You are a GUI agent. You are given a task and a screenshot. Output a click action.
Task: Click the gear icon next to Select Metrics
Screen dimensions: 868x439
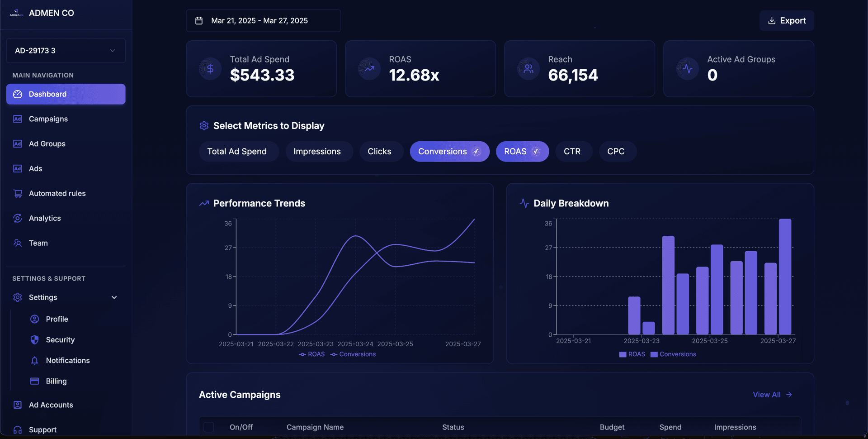point(203,126)
